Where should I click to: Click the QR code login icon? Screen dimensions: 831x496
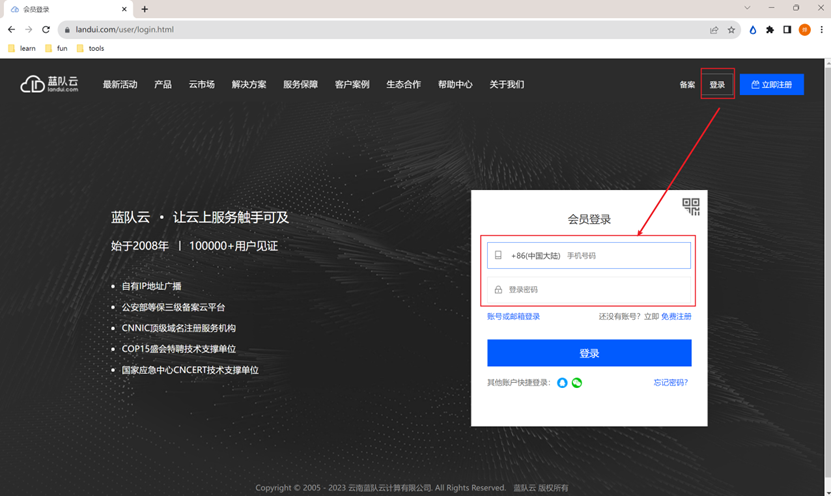point(691,206)
